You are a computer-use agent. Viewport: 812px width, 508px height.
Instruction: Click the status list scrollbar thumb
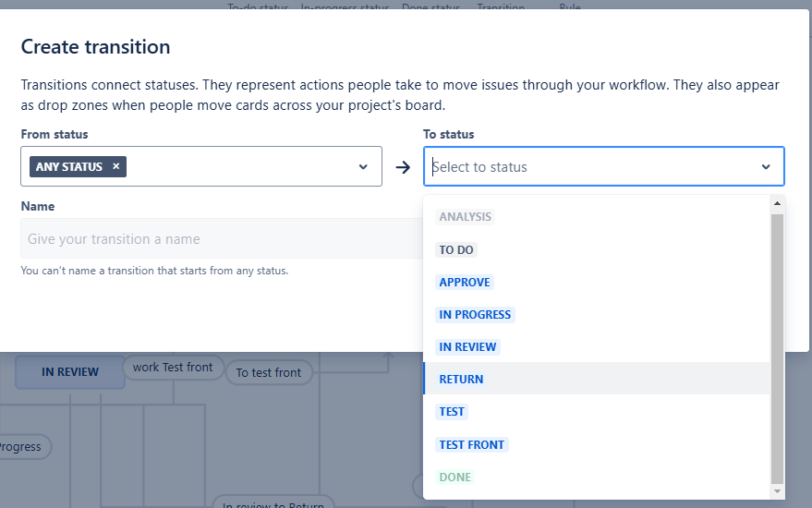(x=777, y=348)
